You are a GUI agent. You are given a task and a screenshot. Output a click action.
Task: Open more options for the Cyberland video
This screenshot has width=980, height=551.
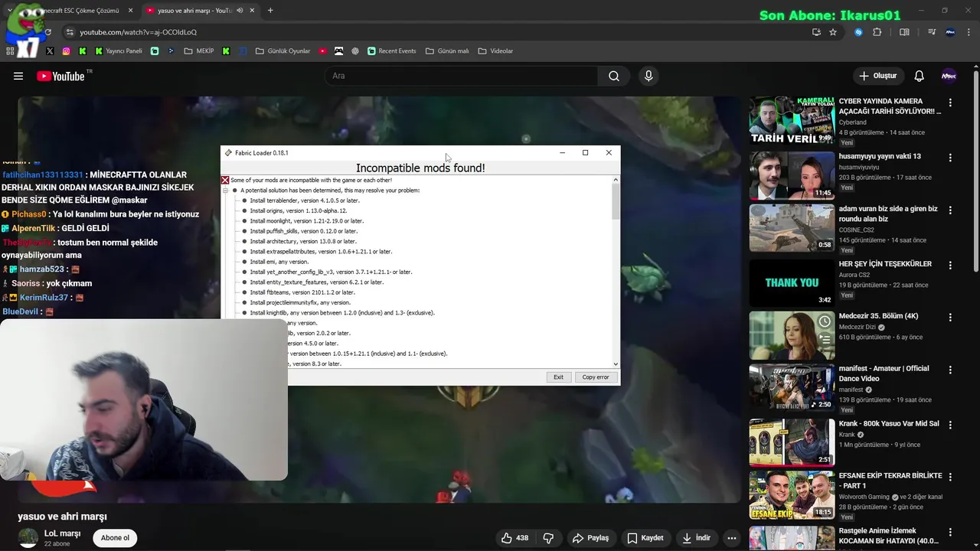[950, 103]
